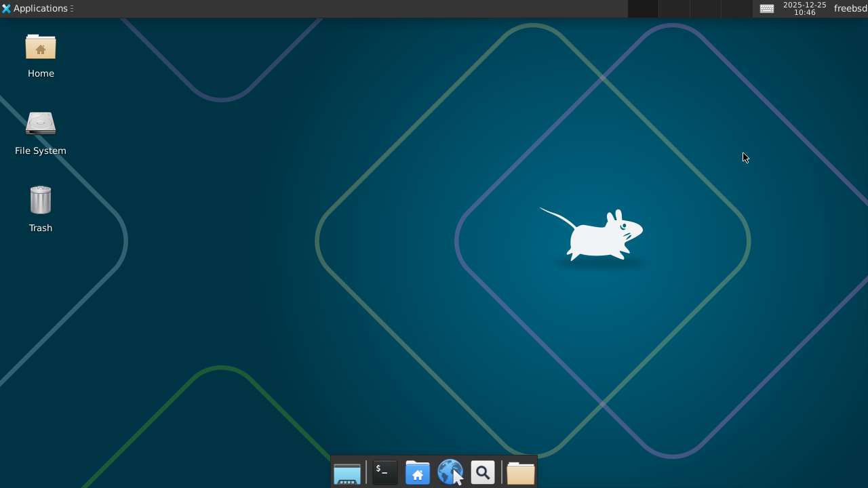Switch to the first workspace in the switcher

pyautogui.click(x=642, y=9)
